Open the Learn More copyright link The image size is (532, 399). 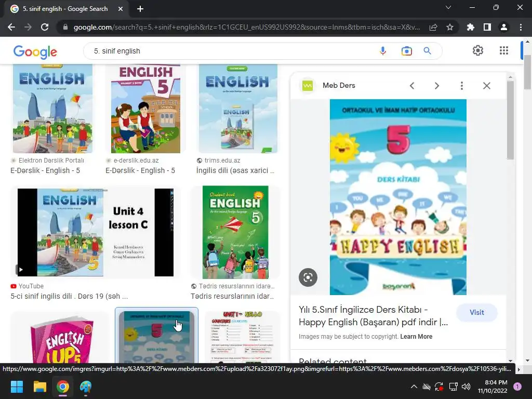tap(416, 337)
